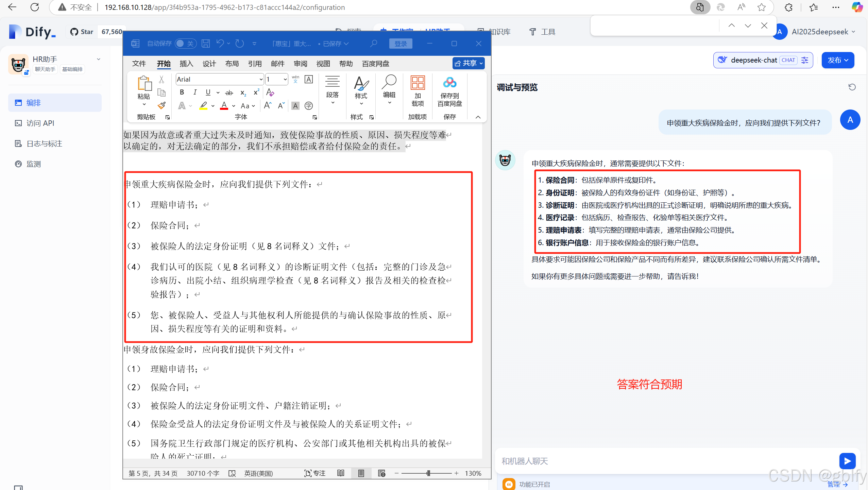868x490 pixels.
Task: Select the Format Painter brush
Action: pos(161,105)
